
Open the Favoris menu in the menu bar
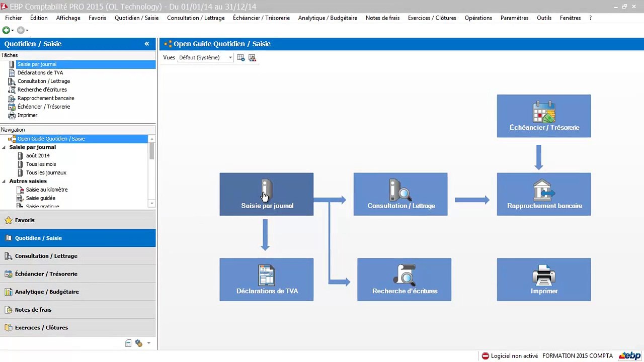tap(98, 18)
